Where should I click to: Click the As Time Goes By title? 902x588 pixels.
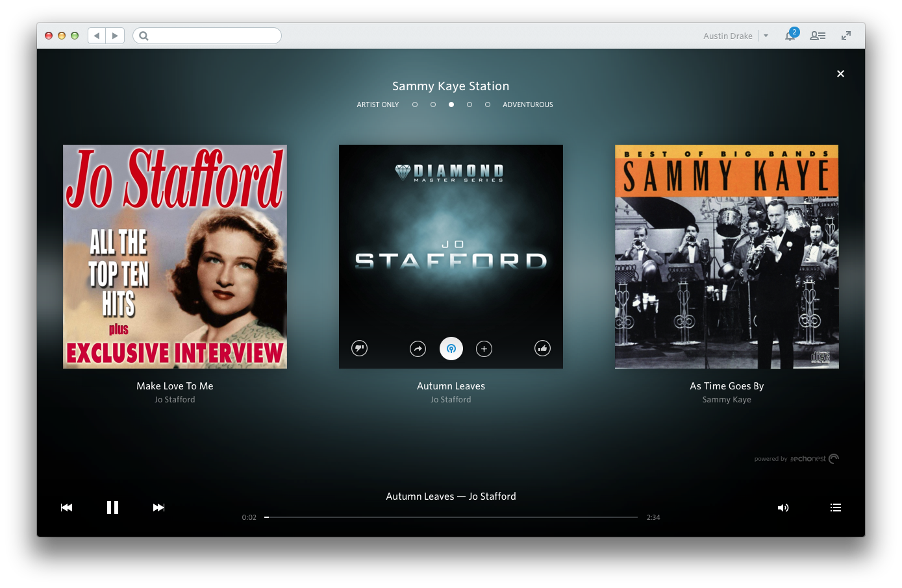727,386
